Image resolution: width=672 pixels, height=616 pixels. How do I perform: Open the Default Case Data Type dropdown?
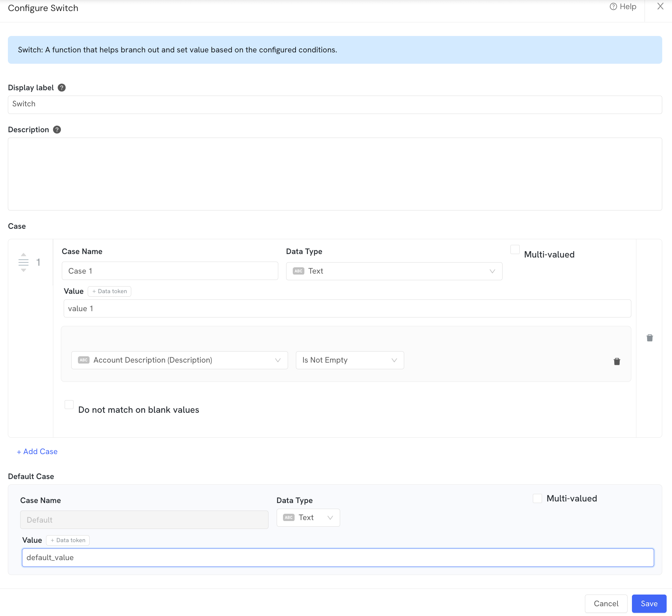tap(308, 518)
